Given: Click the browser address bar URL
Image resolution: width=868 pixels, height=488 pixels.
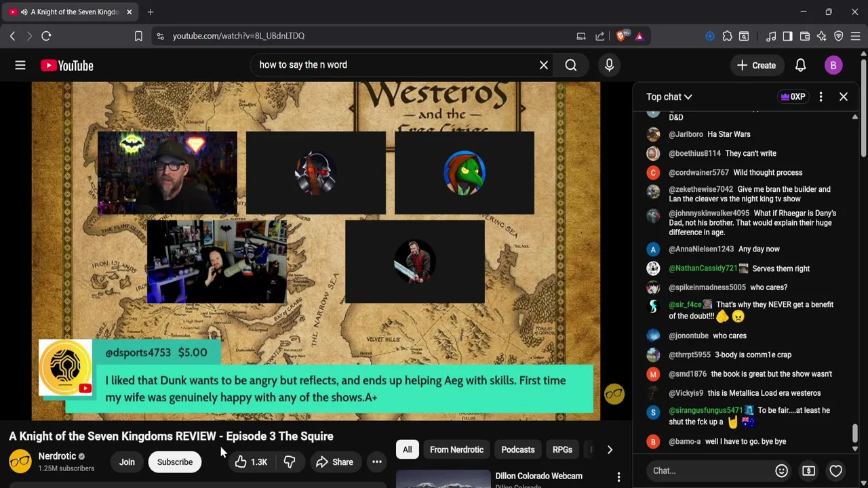Looking at the screenshot, I should [x=239, y=36].
